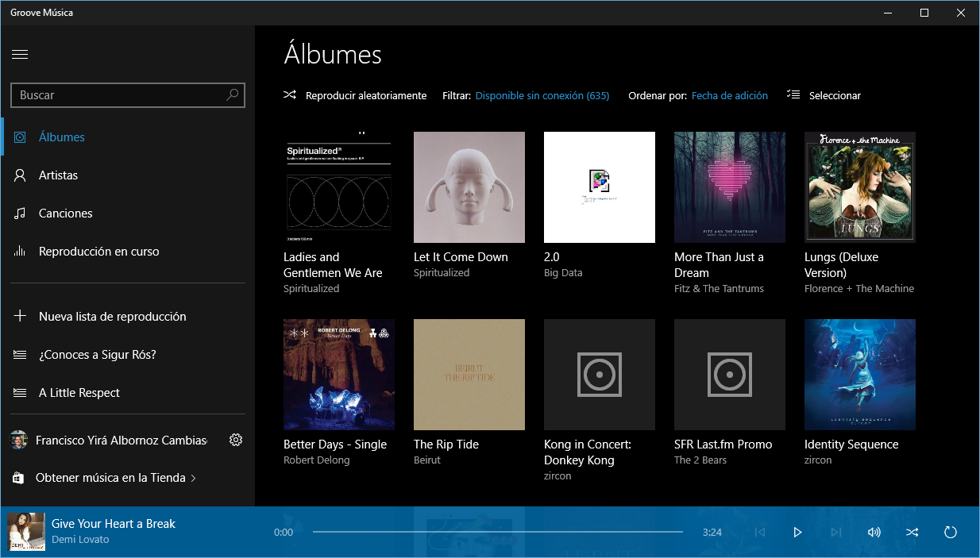
Task: Click artist name Big Data
Action: click(x=563, y=273)
